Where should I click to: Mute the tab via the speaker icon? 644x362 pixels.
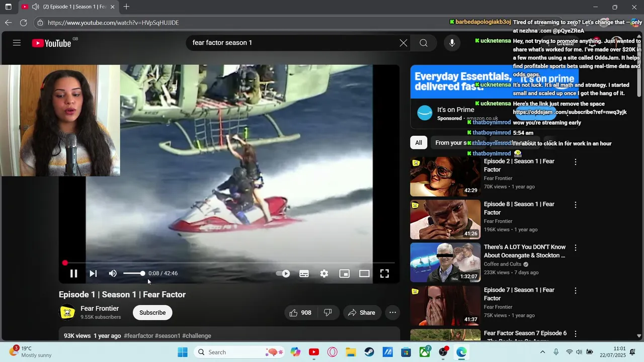coord(35,7)
